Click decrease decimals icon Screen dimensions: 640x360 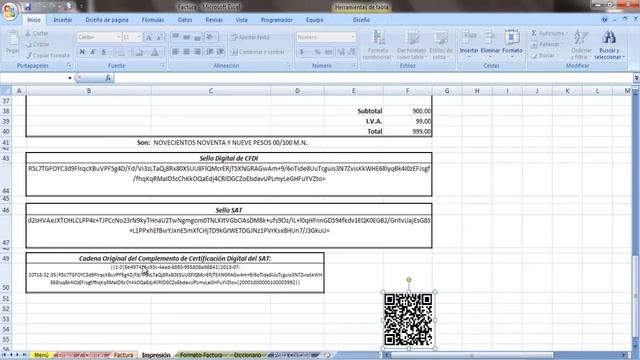click(x=351, y=52)
